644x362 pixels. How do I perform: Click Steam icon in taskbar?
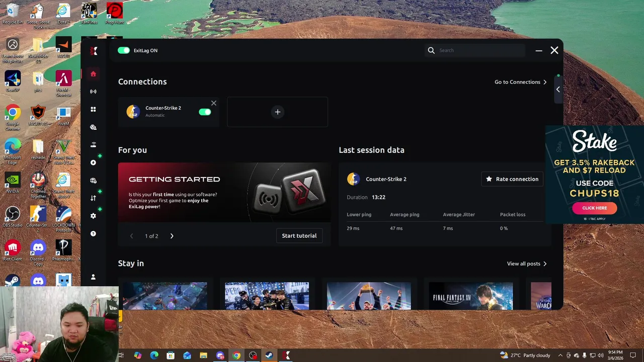269,355
